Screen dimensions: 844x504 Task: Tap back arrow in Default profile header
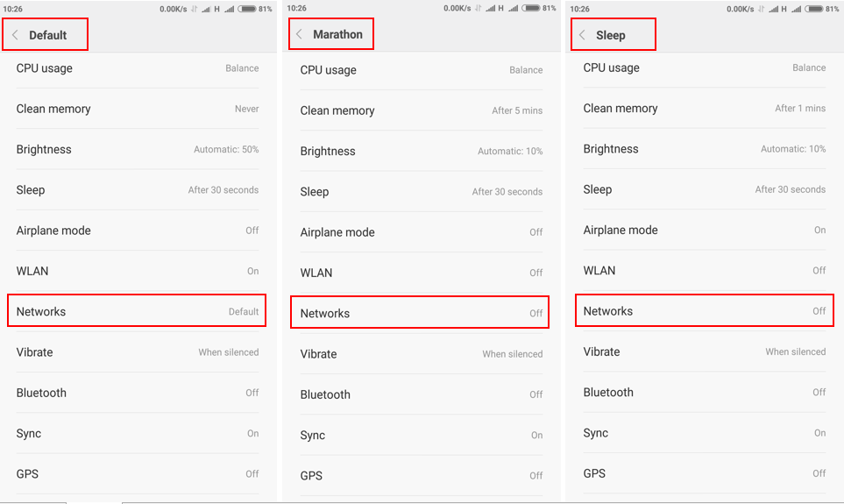16,35
